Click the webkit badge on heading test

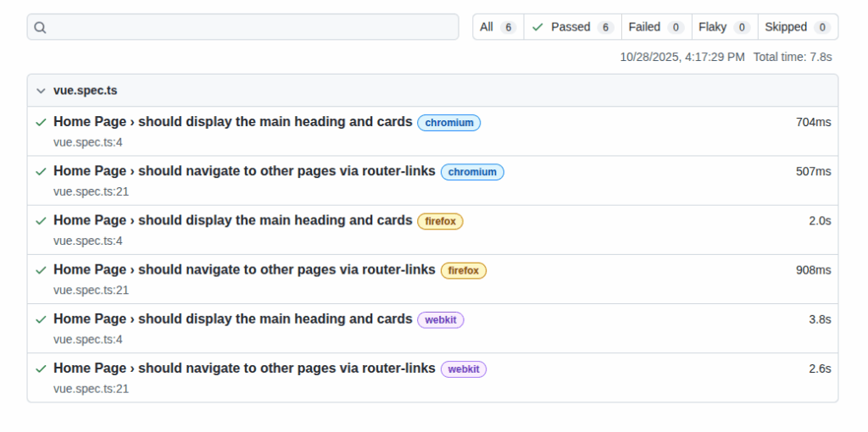coord(440,320)
